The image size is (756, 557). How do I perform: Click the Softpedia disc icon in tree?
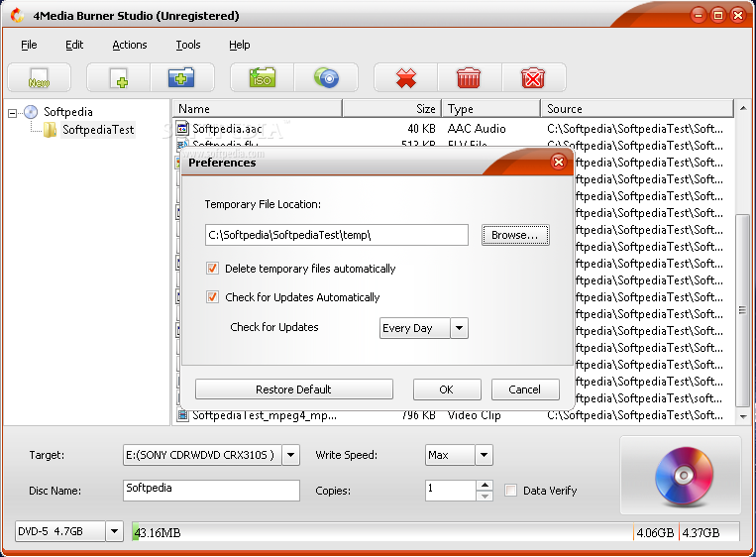pyautogui.click(x=31, y=112)
